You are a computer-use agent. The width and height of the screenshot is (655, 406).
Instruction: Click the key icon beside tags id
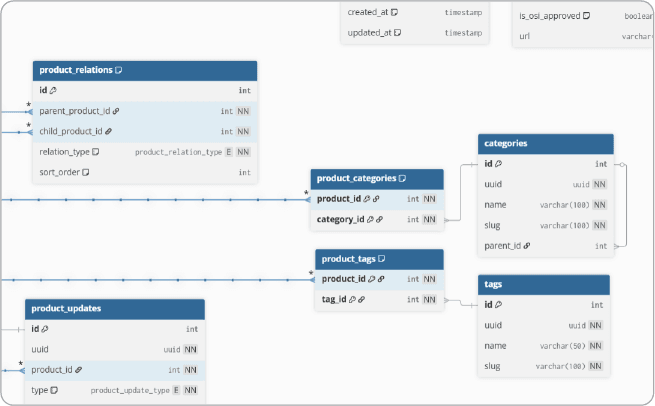pos(498,305)
